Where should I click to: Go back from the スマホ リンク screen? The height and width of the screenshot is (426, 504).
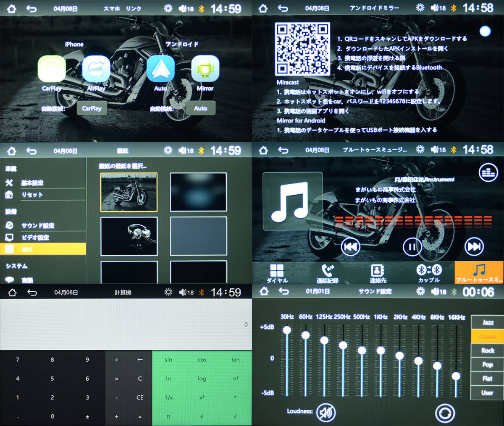click(31, 8)
